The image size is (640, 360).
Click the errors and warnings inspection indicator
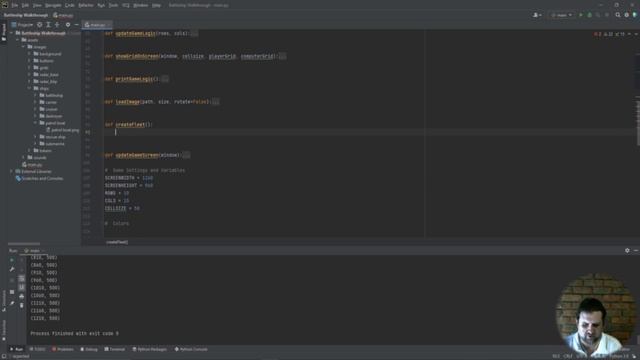pyautogui.click(x=610, y=34)
